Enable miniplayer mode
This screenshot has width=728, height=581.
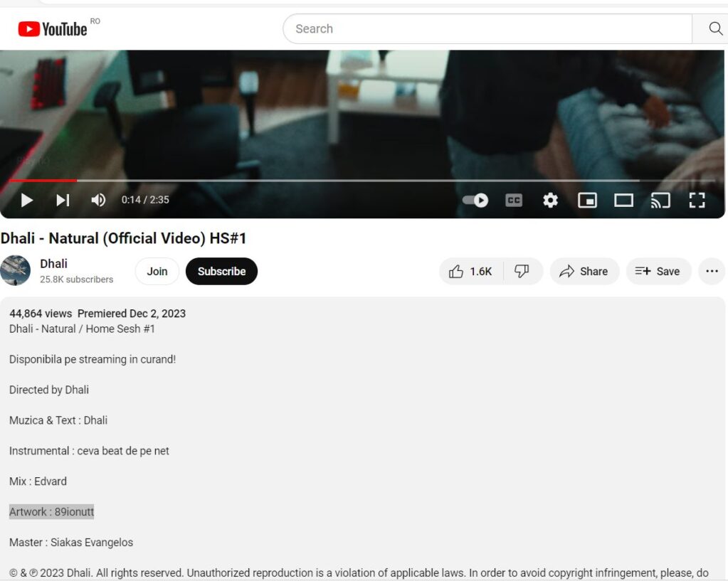pos(587,201)
